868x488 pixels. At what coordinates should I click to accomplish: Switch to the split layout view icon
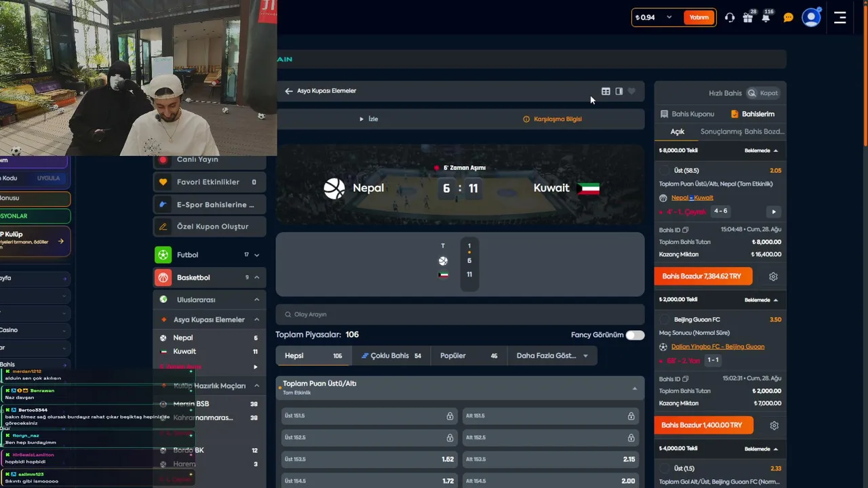click(x=619, y=91)
